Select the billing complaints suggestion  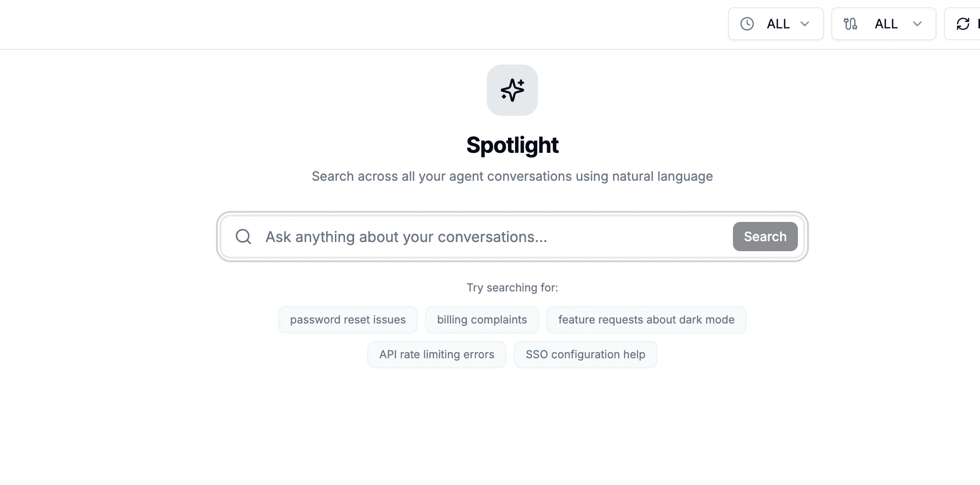tap(482, 319)
